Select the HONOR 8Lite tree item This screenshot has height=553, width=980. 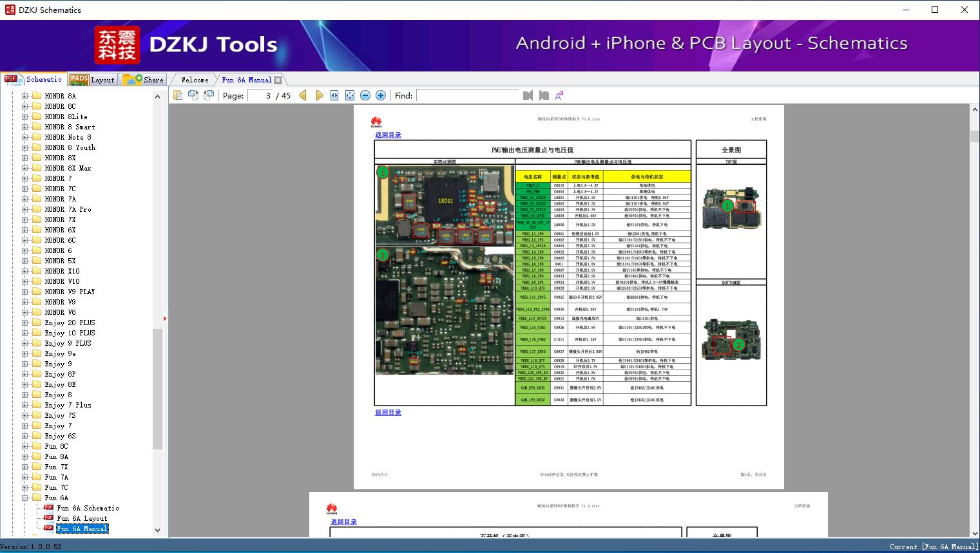click(66, 117)
